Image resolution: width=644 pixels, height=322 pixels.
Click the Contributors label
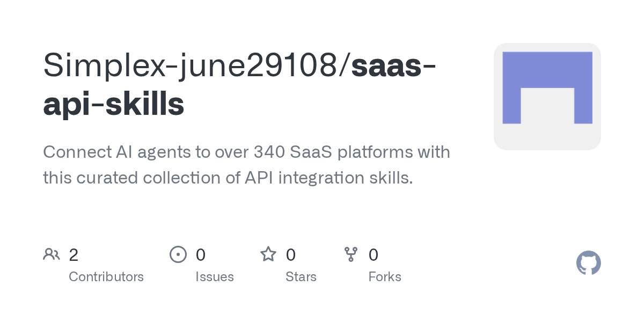coord(106,277)
